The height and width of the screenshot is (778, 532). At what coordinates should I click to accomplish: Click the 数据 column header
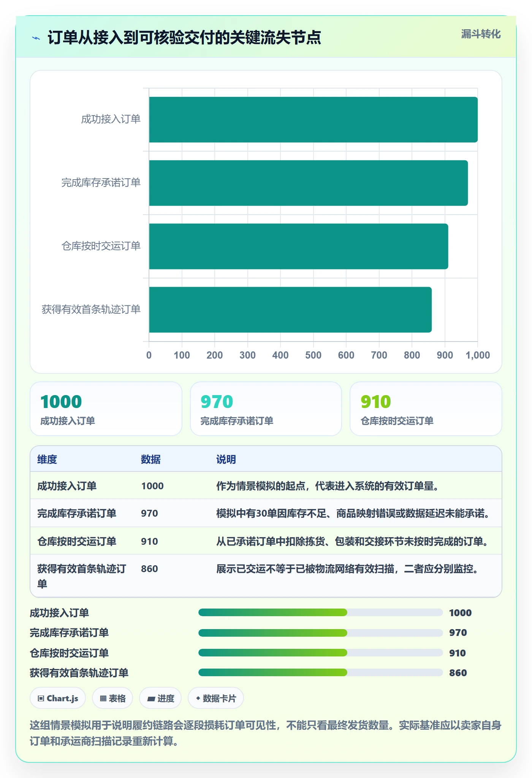150,459
